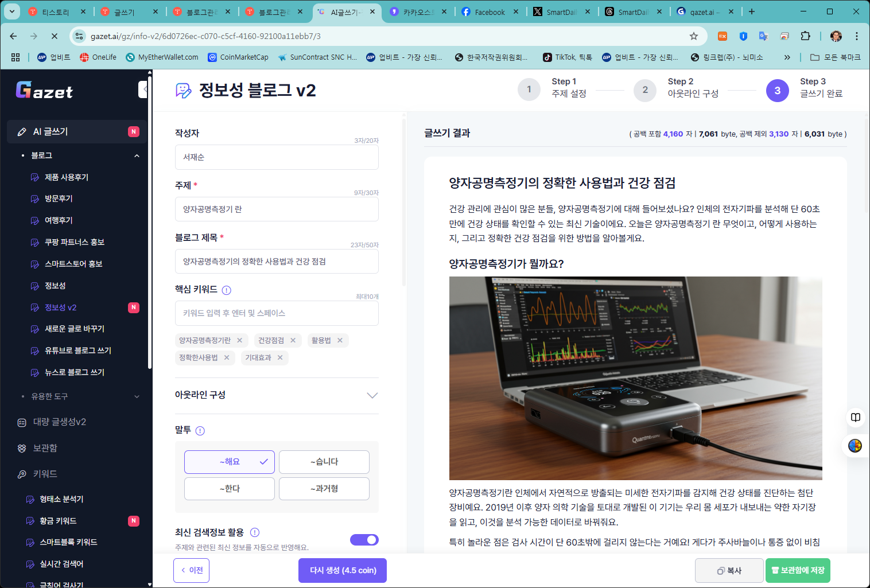Open the 제품 사용후기 blog template
The width and height of the screenshot is (870, 588).
point(67,177)
